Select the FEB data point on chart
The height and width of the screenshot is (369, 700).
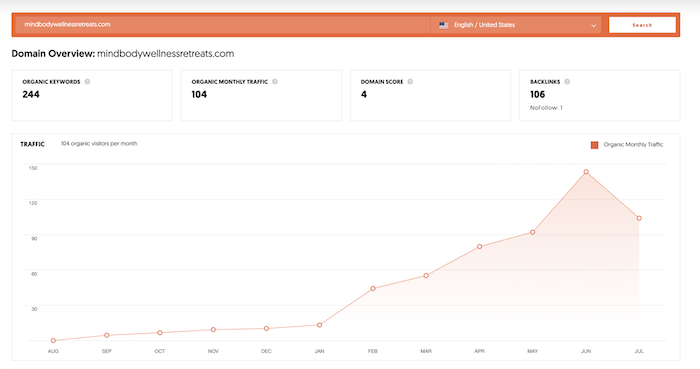373,289
